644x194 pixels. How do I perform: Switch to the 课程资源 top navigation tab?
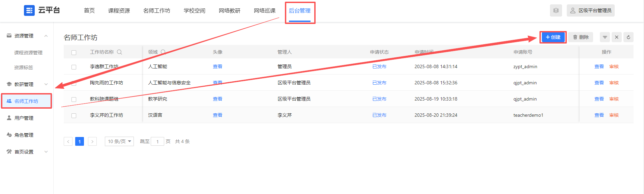click(119, 11)
